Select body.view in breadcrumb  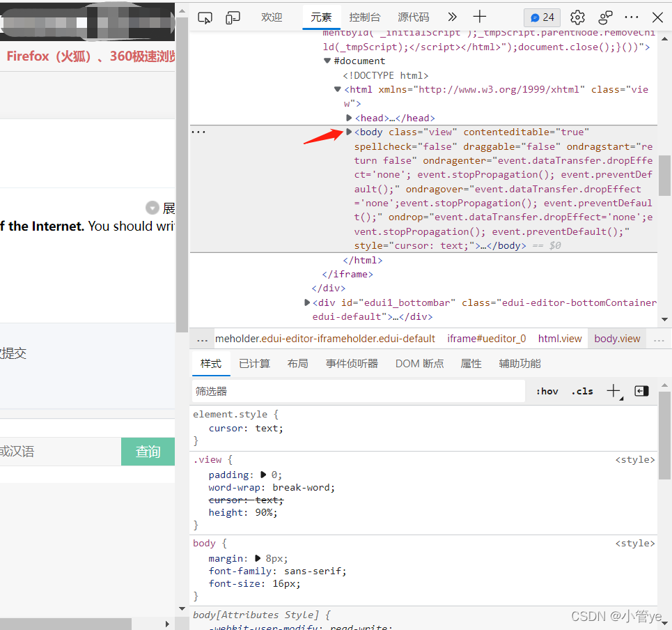(617, 339)
